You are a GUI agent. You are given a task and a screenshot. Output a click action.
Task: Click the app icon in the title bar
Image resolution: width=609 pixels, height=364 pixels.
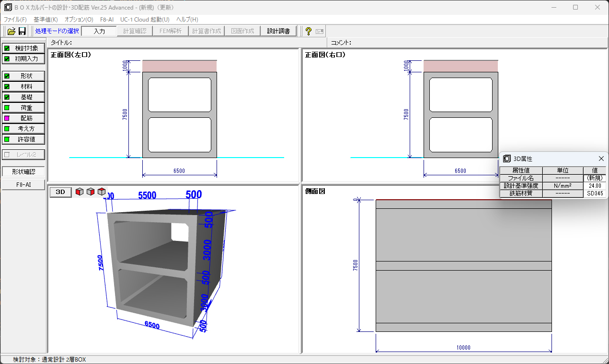[x=7, y=7]
